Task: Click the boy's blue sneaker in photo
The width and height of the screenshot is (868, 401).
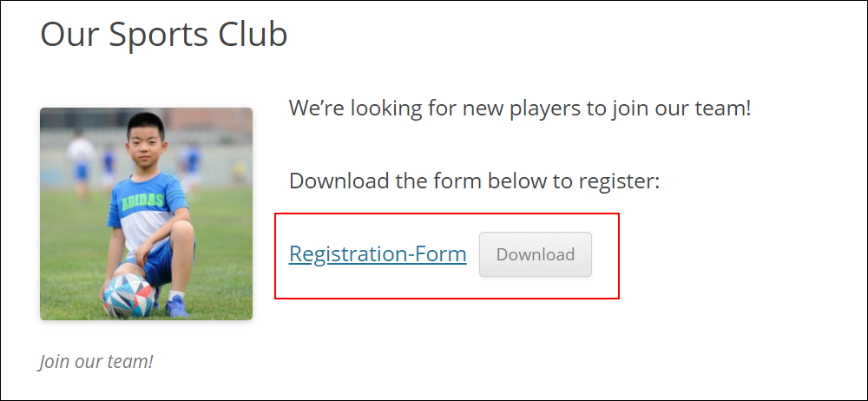Action: click(176, 306)
